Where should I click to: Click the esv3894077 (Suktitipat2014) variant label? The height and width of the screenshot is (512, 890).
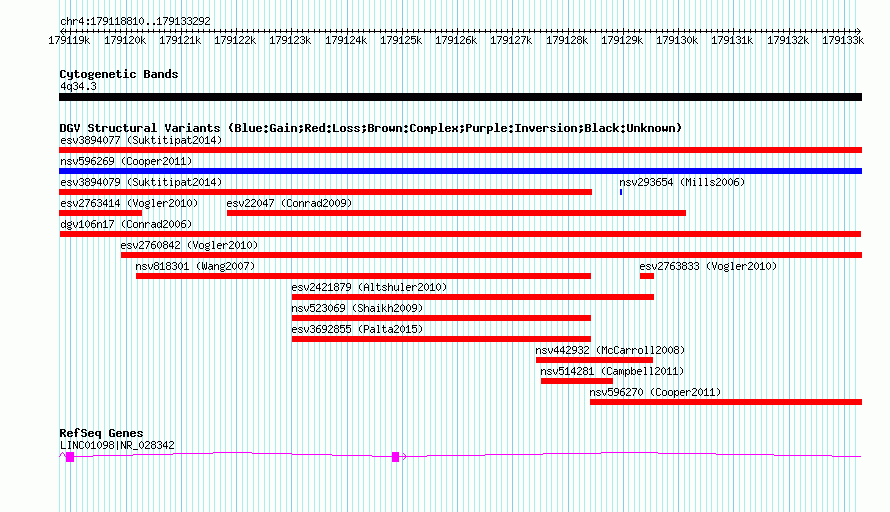[141, 140]
